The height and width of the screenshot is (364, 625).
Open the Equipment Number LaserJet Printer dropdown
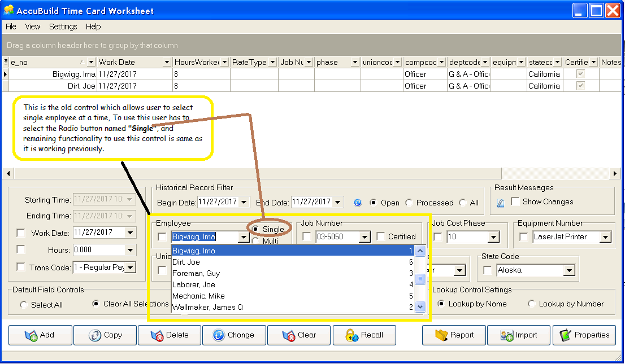tap(605, 238)
